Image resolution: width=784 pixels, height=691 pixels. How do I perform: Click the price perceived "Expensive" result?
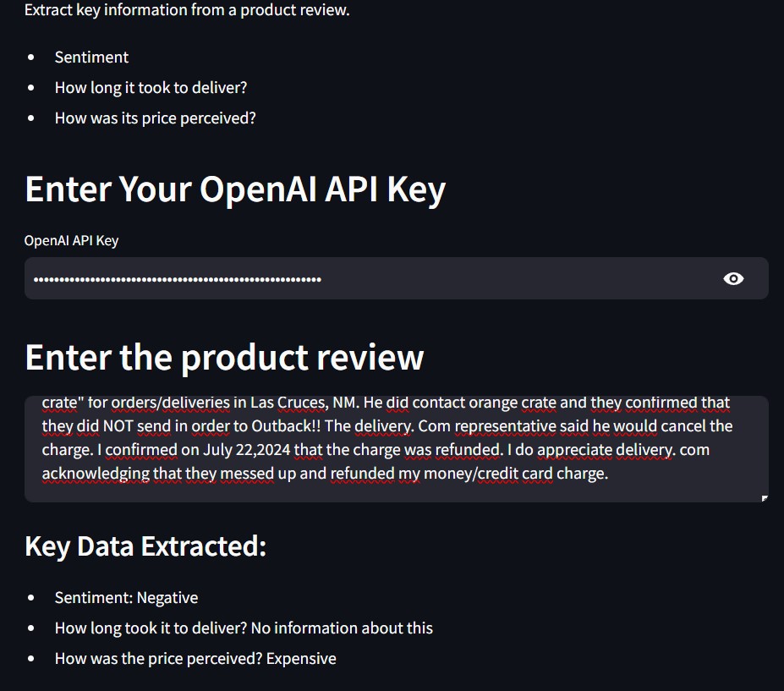click(x=301, y=659)
